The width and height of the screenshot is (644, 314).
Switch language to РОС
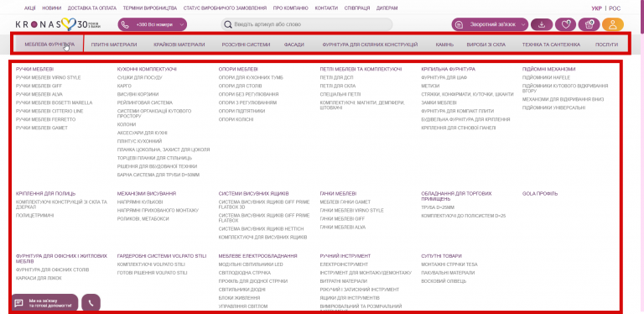point(615,8)
